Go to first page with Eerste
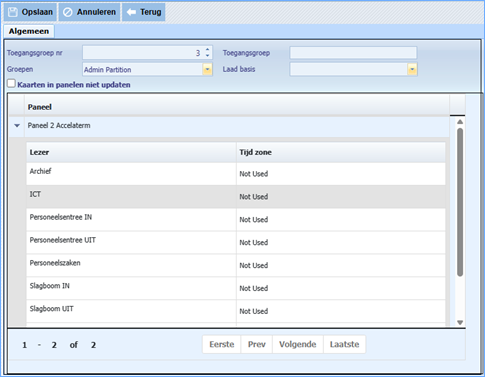Viewport: 485px width, 377px height. tap(222, 344)
